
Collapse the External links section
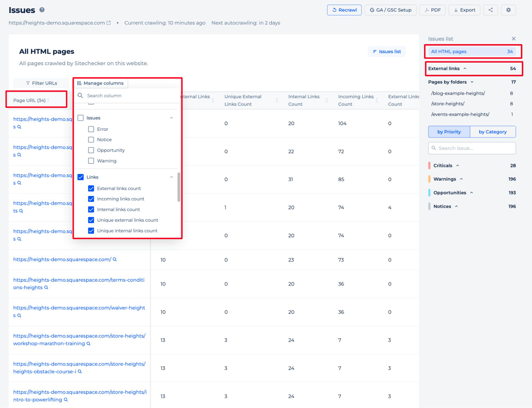pos(465,69)
